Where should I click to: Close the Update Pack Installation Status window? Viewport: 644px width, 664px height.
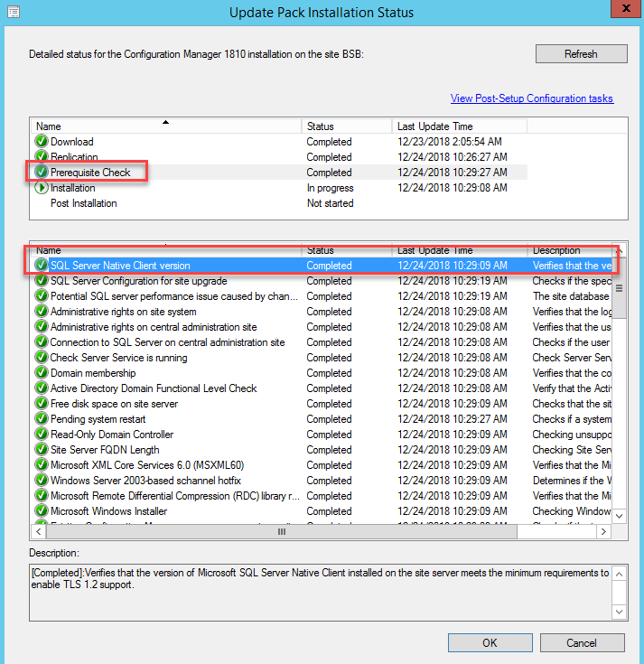click(622, 12)
